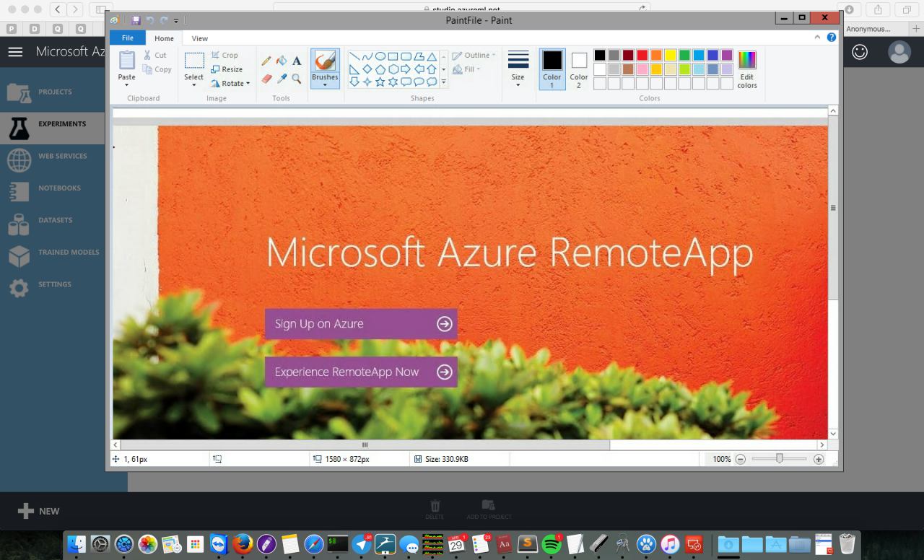Pick the purple color swatch
The width and height of the screenshot is (924, 560).
pos(727,56)
